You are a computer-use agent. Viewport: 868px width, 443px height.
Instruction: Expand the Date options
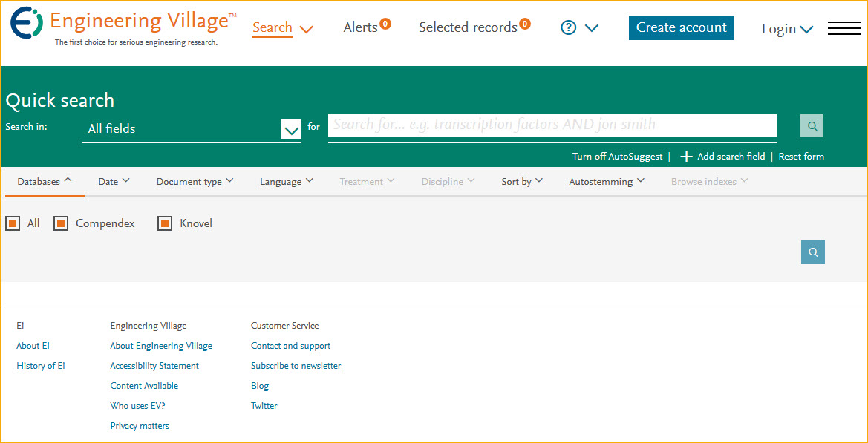pyautogui.click(x=114, y=181)
